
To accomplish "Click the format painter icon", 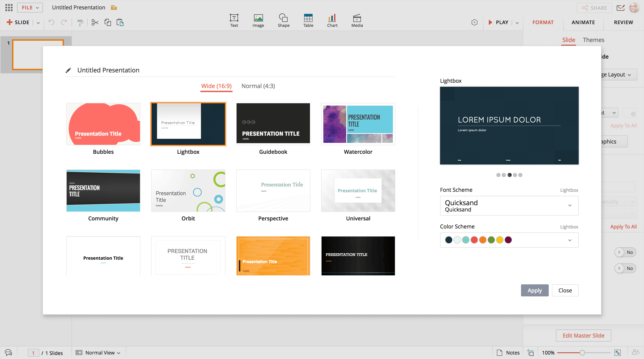I will coord(80,23).
